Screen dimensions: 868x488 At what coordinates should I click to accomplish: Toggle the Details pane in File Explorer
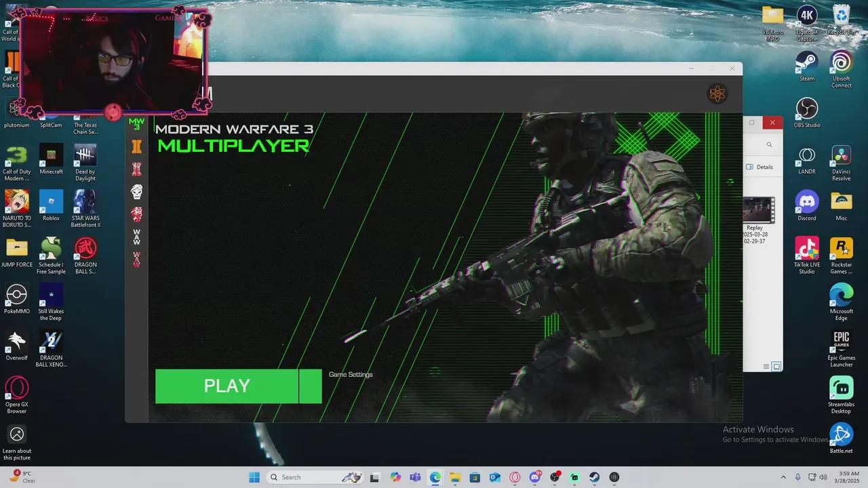[x=759, y=167]
